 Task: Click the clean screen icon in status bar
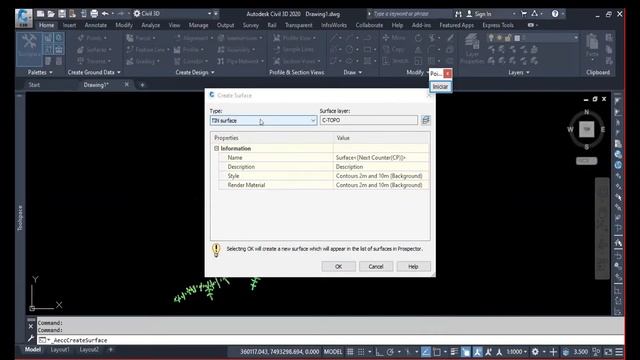pos(608,352)
